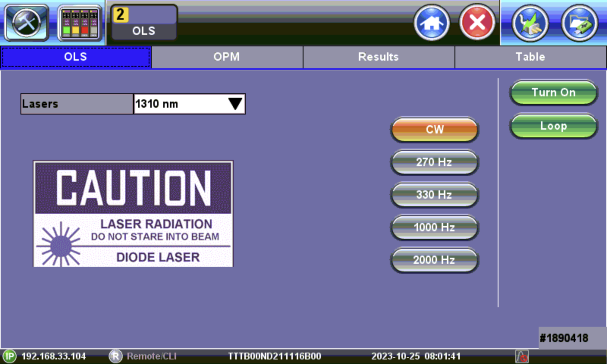
Task: Click the Remote/CLI R icon
Action: (115, 356)
